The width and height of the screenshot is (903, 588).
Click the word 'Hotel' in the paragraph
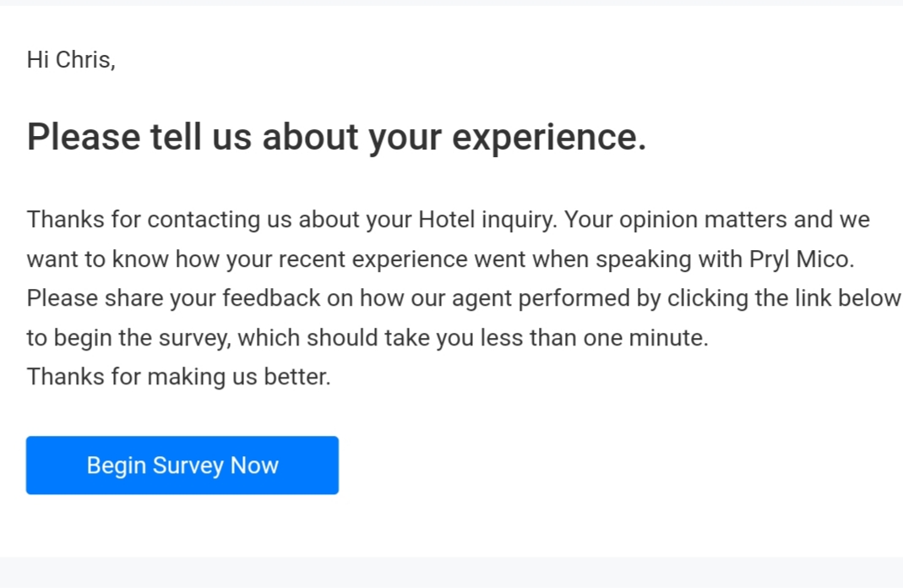tap(447, 220)
